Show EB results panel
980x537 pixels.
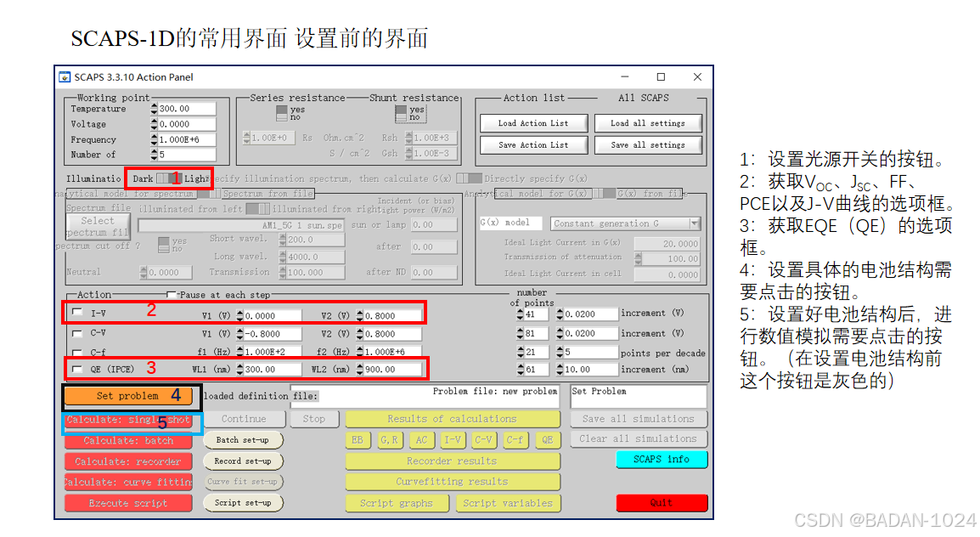(357, 440)
